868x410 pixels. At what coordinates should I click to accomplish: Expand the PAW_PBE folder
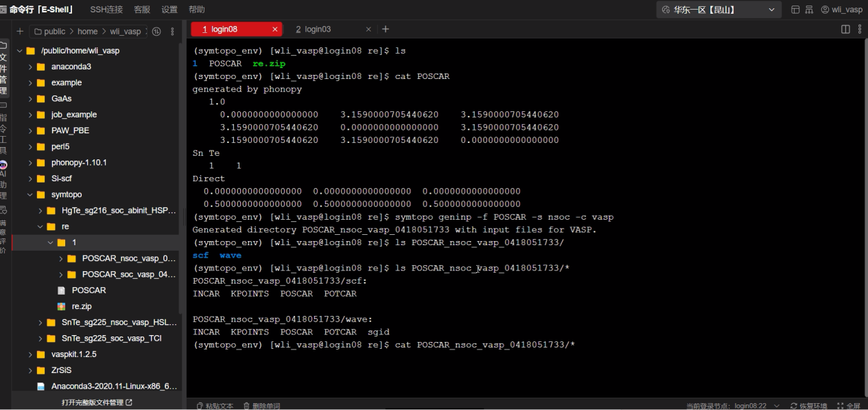pos(30,130)
